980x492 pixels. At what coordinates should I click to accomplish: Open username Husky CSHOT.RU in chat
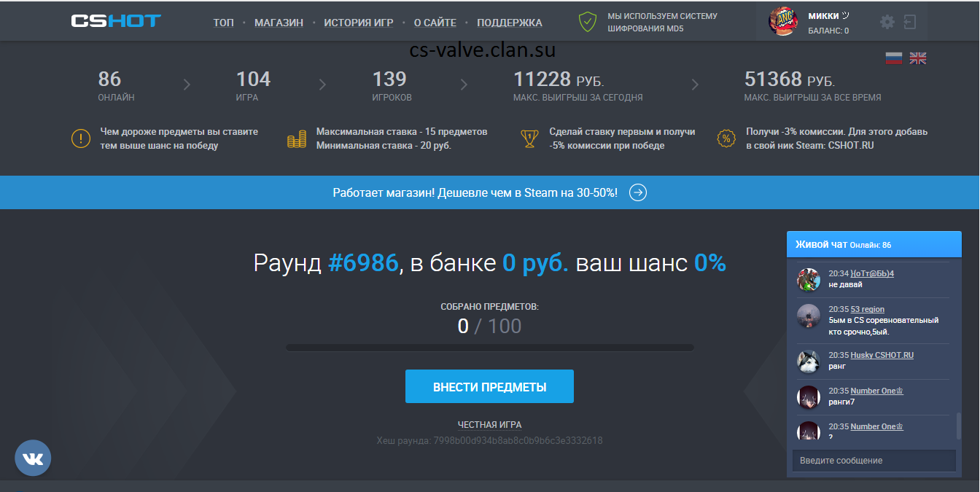(x=882, y=355)
